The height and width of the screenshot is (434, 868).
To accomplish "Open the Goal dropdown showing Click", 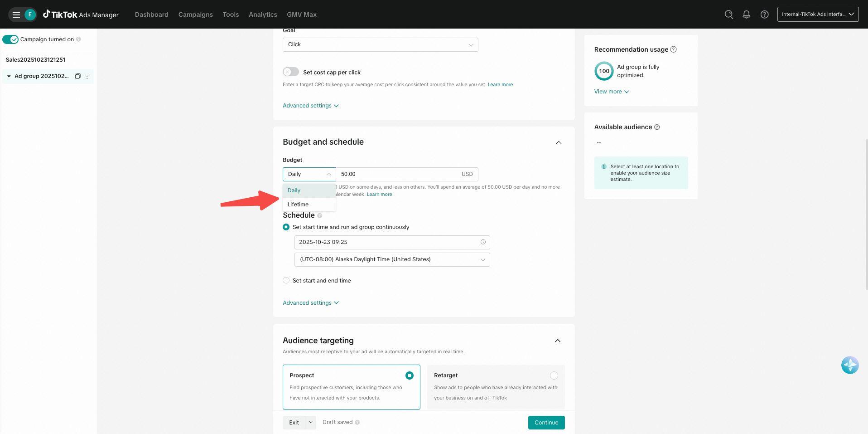I will coord(380,44).
